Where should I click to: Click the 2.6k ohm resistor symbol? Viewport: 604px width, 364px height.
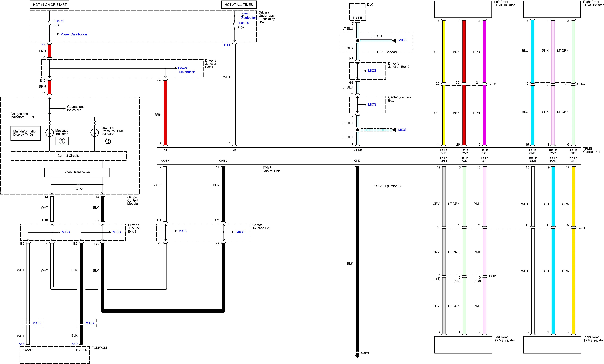[x=78, y=185]
